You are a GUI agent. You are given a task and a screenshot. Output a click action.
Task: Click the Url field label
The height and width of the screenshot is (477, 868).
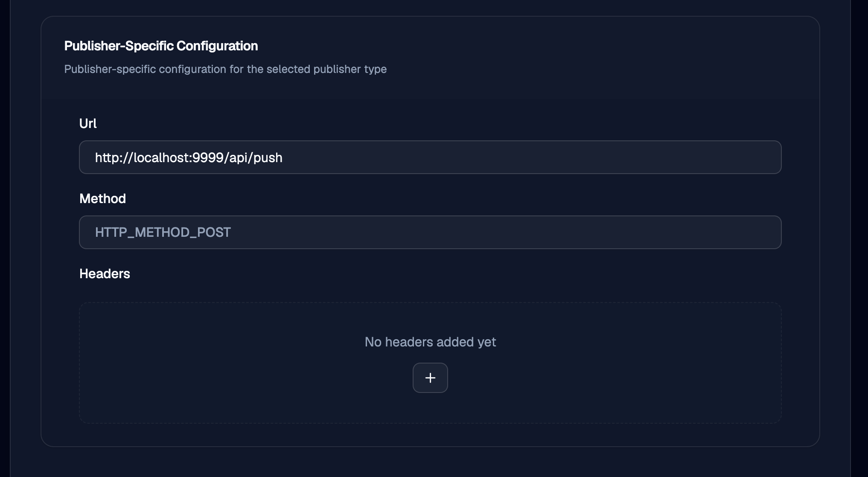pyautogui.click(x=88, y=123)
